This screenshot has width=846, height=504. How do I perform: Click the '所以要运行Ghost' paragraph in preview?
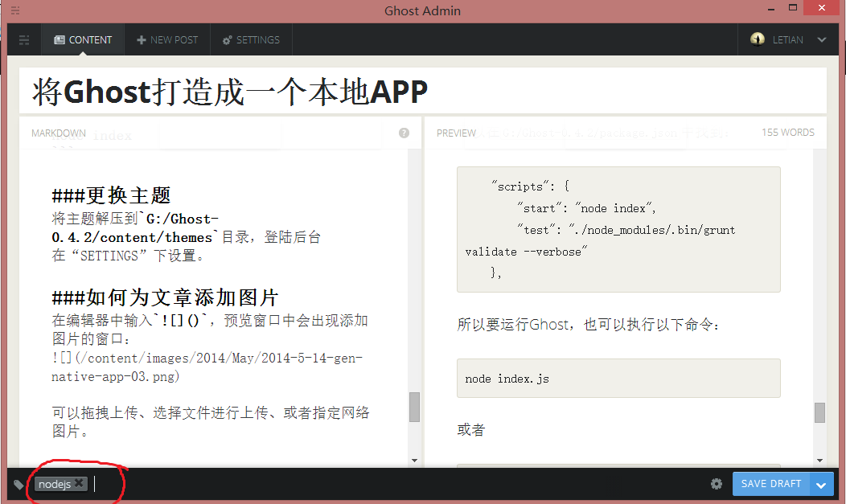click(x=588, y=325)
